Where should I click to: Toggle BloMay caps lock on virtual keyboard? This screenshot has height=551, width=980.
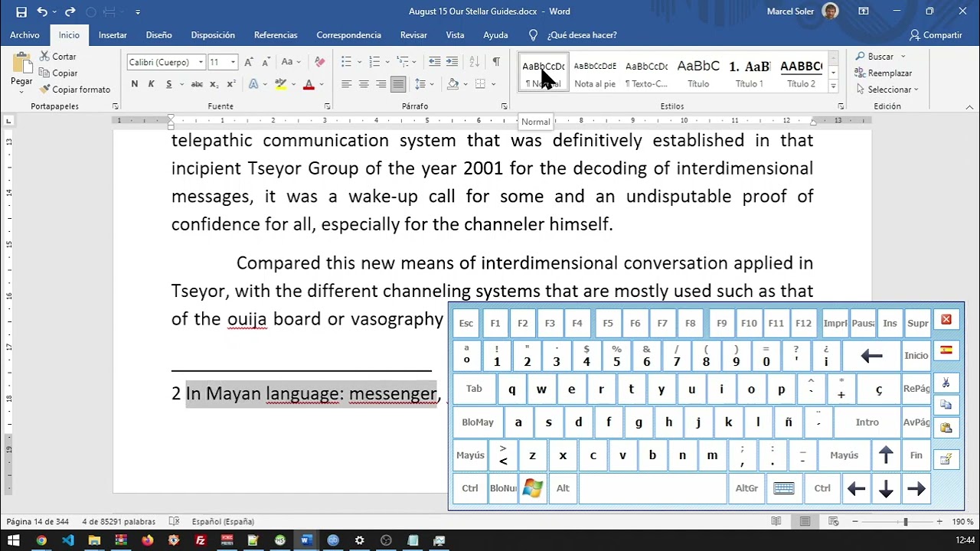[478, 422]
